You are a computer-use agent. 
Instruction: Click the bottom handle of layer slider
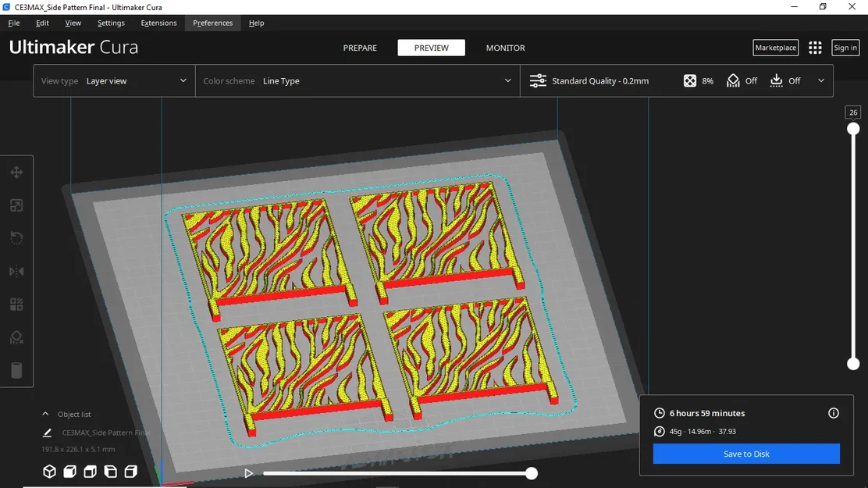pos(853,364)
